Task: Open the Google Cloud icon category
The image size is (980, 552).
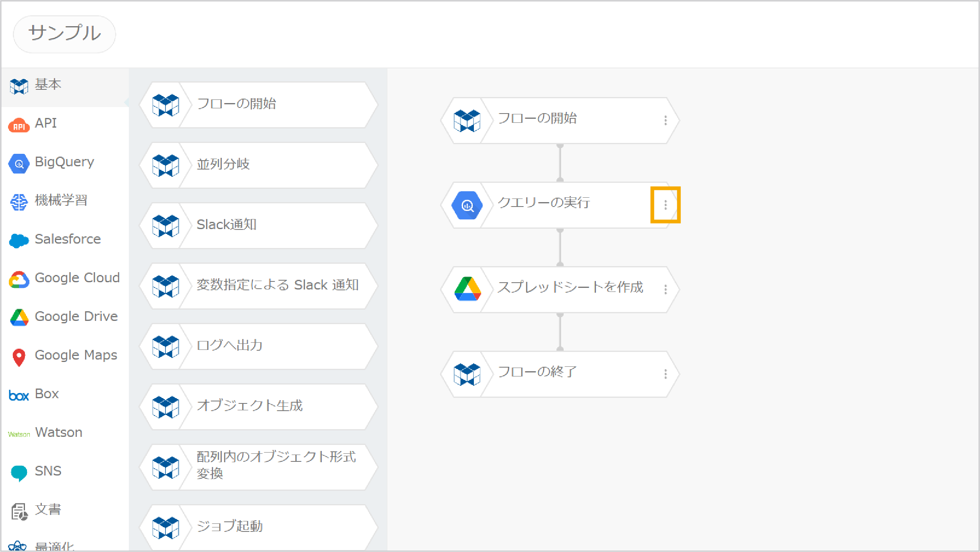Action: pyautogui.click(x=19, y=279)
